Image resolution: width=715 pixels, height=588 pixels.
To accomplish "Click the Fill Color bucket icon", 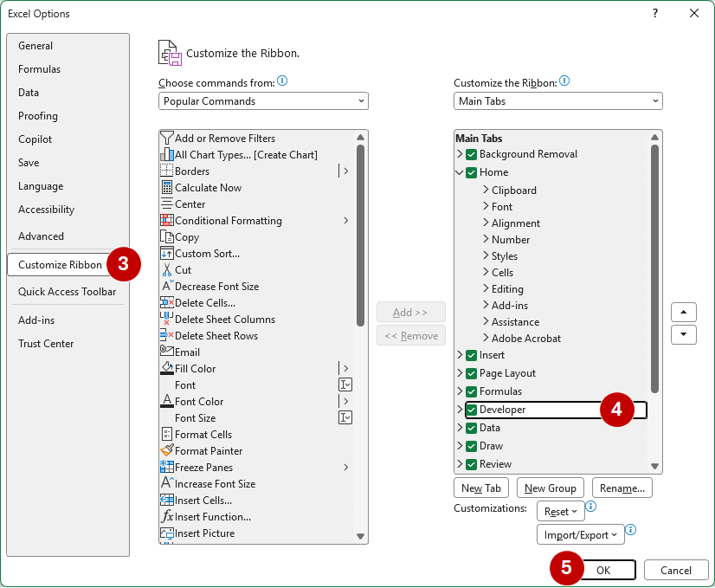I will (x=167, y=368).
